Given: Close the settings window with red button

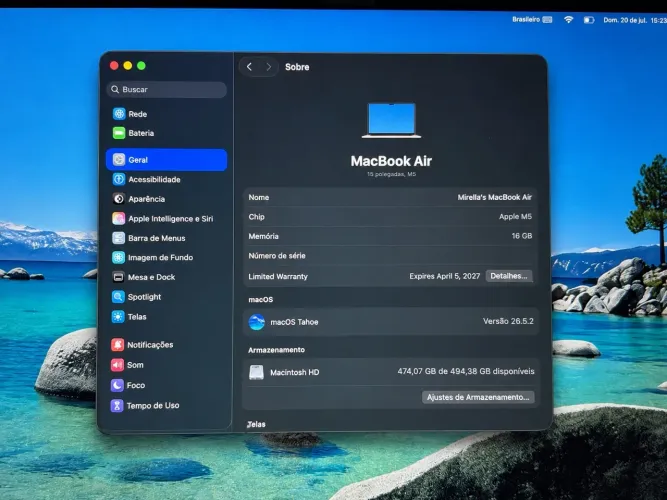Looking at the screenshot, I should (x=114, y=66).
